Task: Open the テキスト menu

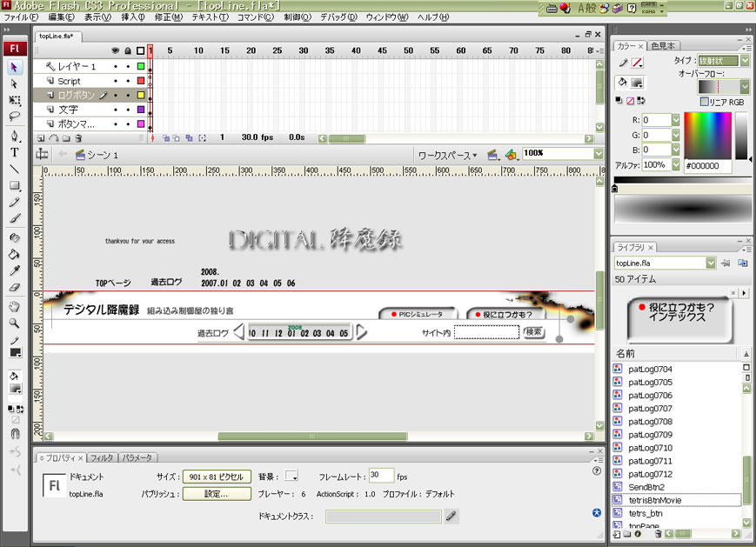Action: click(x=209, y=17)
